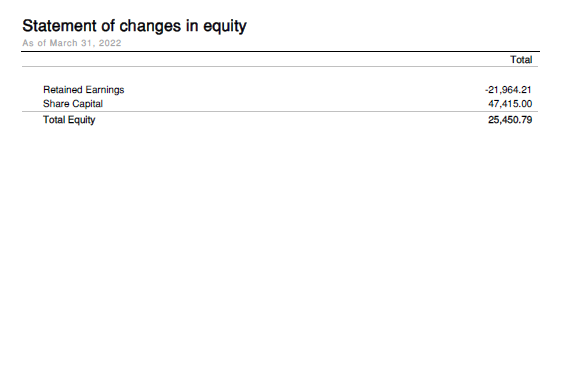Select the Share Capital row label

(x=73, y=104)
